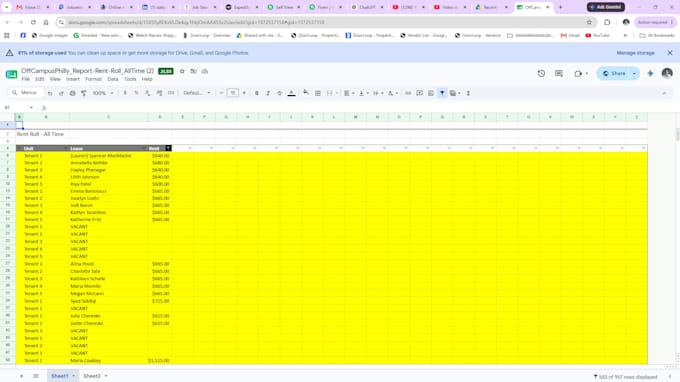
Task: Click the Insert comment icon
Action: [x=419, y=93]
